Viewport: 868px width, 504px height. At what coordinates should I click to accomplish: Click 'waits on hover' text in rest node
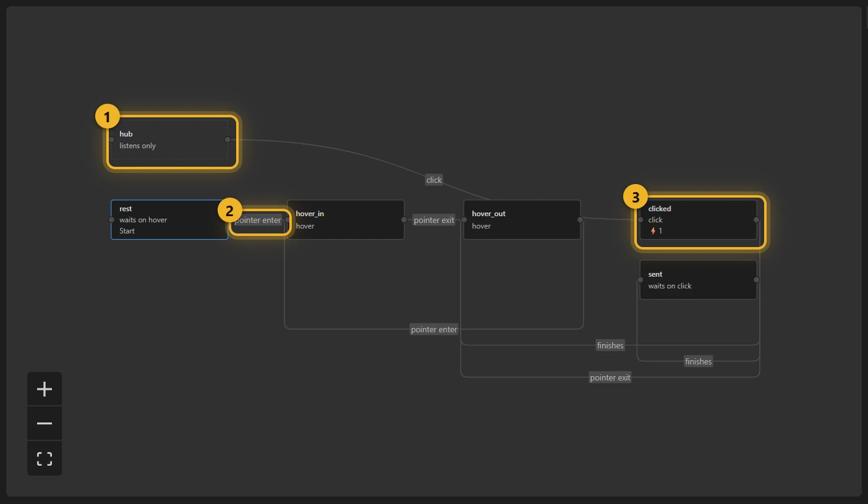click(143, 220)
